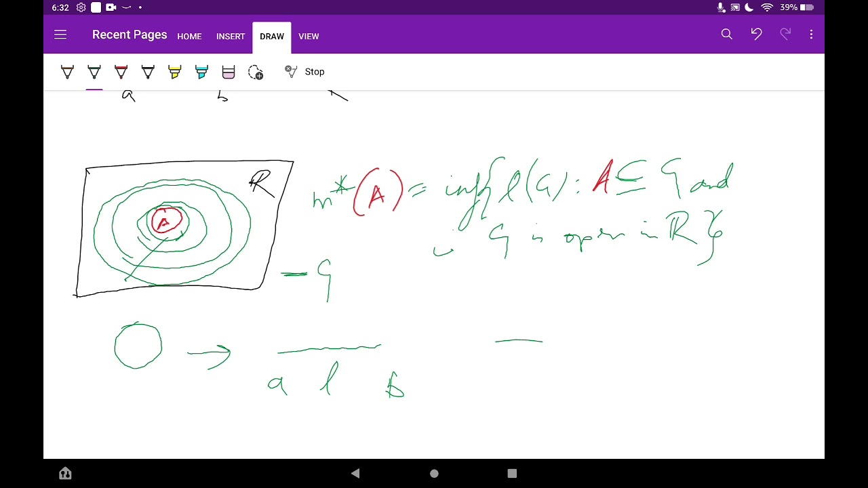
Task: Select the eraser tool
Action: (x=229, y=72)
